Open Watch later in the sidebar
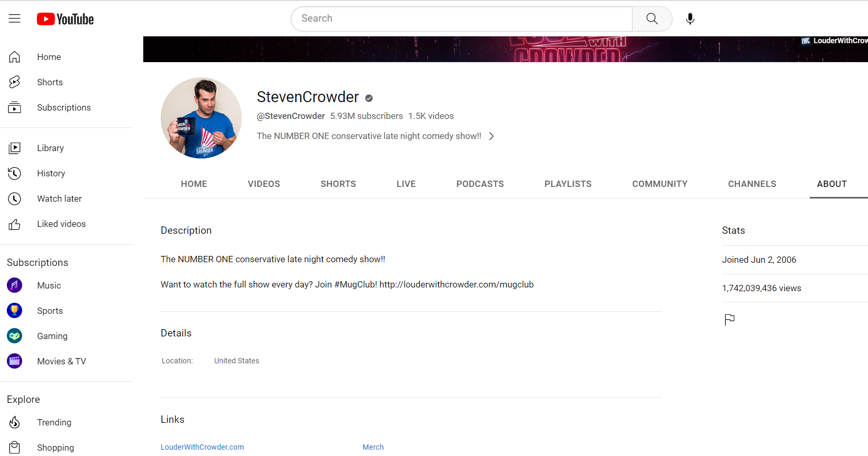868x456 pixels. [59, 199]
